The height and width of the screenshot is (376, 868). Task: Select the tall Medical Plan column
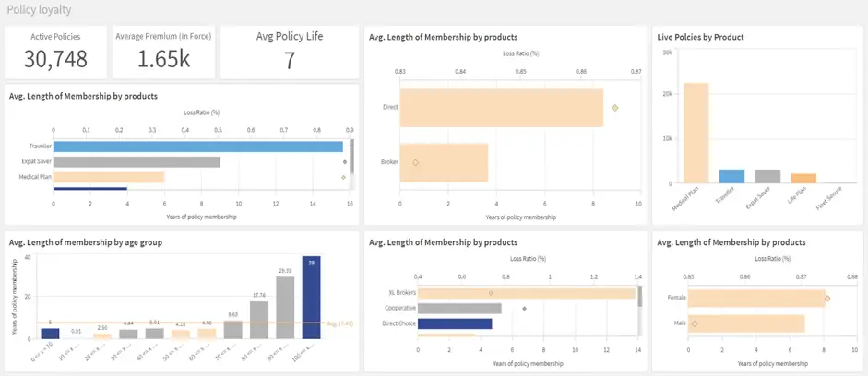click(x=696, y=134)
